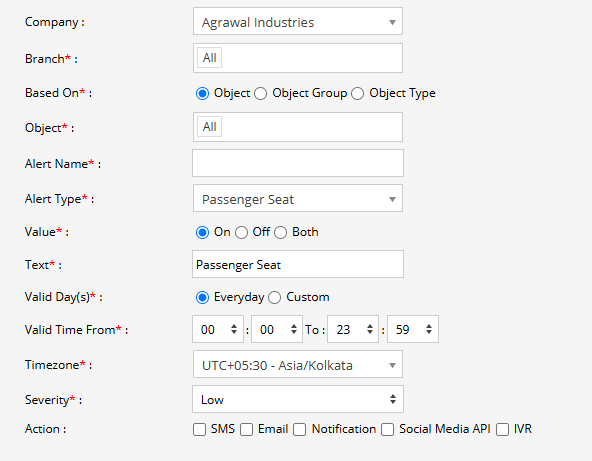Open the end minute selector showing 59
The width and height of the screenshot is (592, 461).
coord(413,329)
